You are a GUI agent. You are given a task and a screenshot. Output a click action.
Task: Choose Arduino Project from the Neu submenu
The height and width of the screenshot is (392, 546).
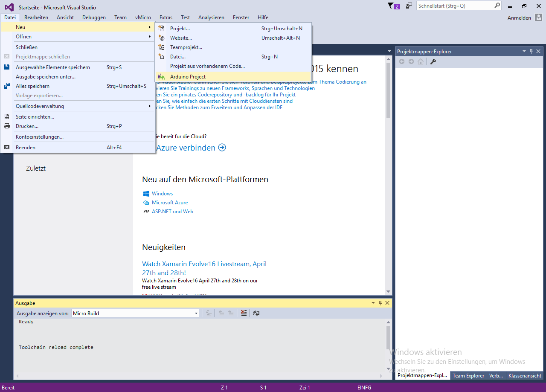[188, 77]
